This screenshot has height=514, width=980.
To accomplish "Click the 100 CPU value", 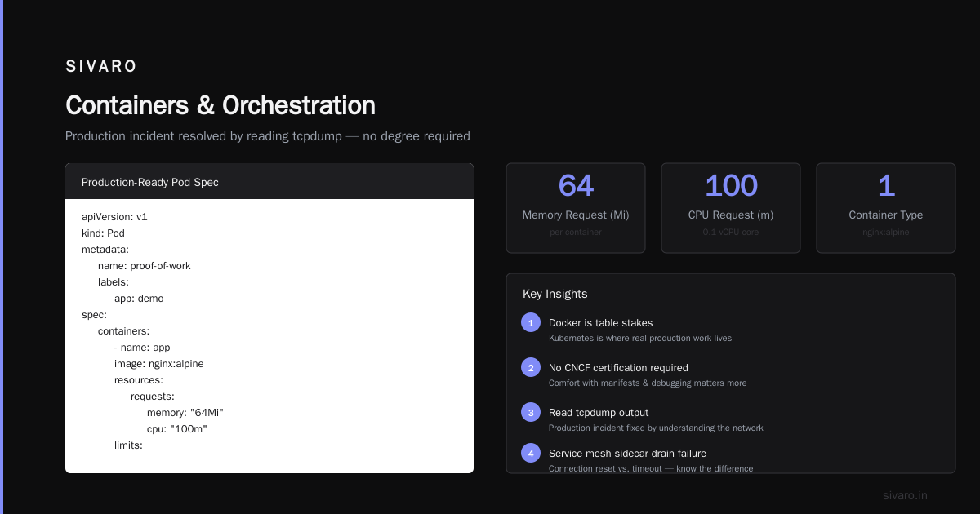I will (731, 186).
